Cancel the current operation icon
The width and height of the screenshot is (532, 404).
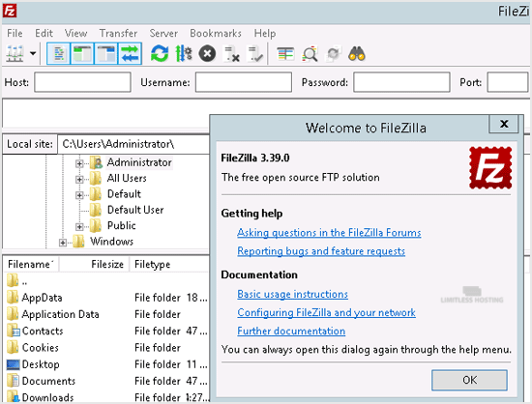[207, 53]
